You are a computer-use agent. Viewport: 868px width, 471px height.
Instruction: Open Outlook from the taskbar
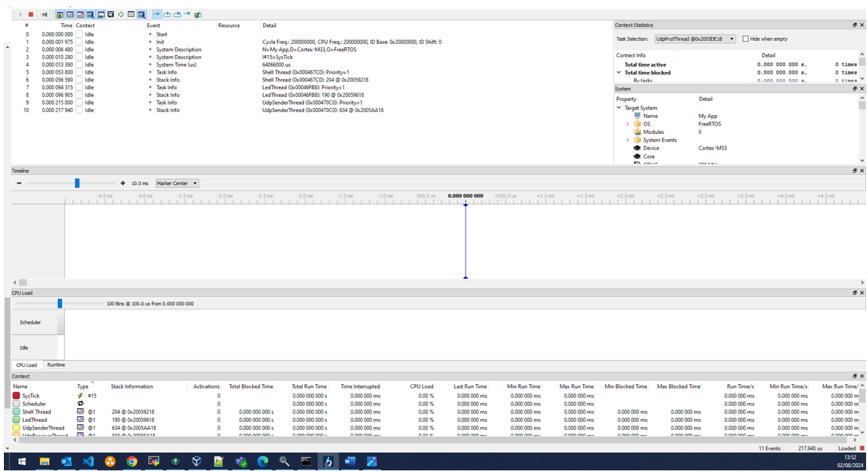pos(66,461)
